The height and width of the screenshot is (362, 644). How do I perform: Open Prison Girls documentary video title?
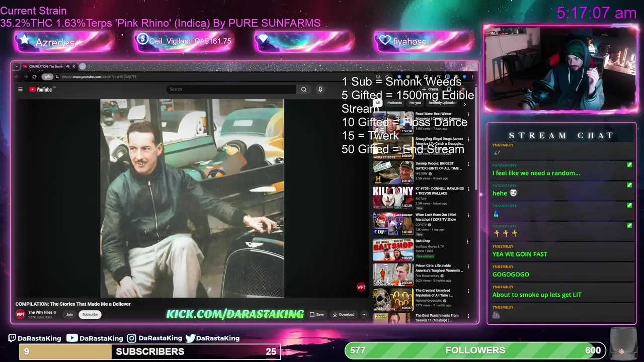(x=439, y=268)
